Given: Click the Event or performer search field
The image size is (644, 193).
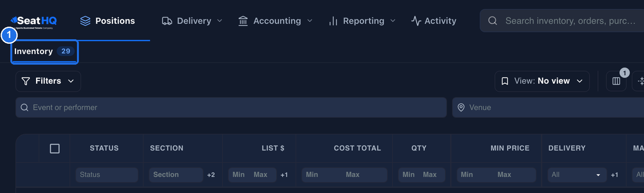Looking at the screenshot, I should (x=231, y=107).
